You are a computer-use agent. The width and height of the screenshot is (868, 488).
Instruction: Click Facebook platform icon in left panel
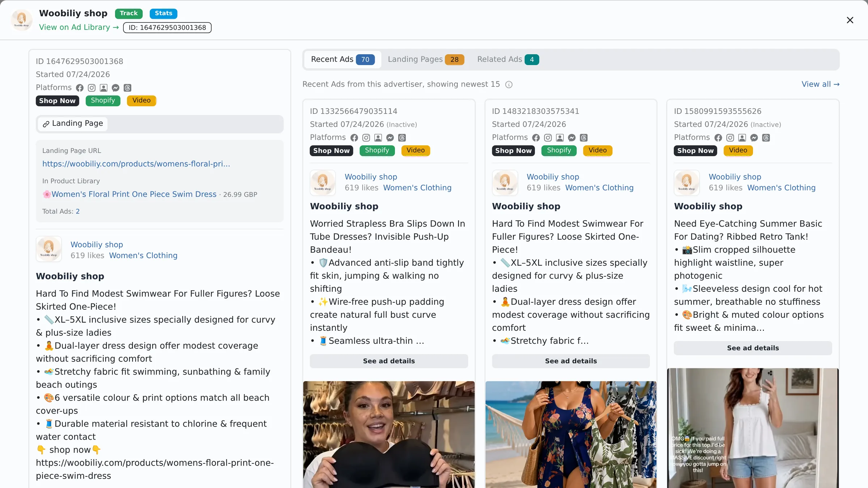(80, 88)
